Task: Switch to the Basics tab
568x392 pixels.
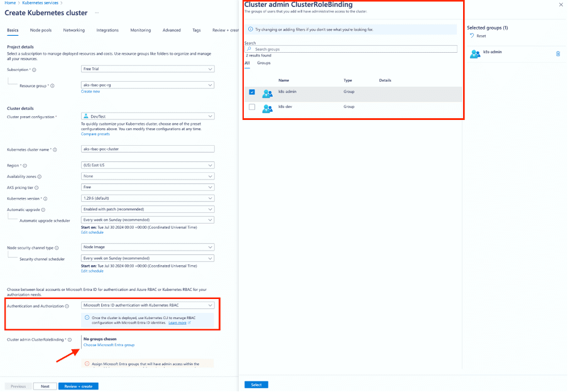Action: [x=13, y=30]
